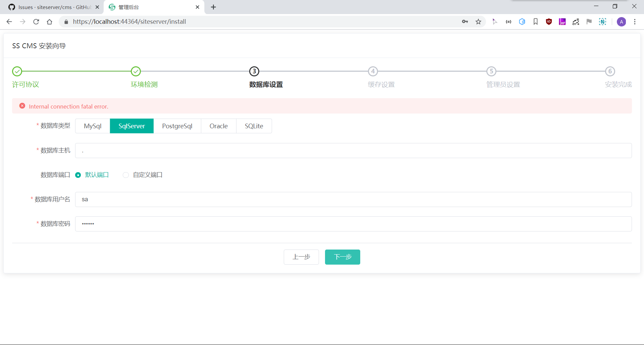Click step 3 数据库设置 circle

(x=254, y=71)
